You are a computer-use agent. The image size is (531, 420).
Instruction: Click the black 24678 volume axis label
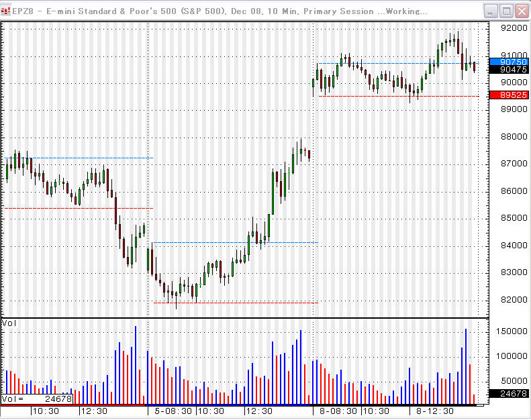(x=509, y=394)
